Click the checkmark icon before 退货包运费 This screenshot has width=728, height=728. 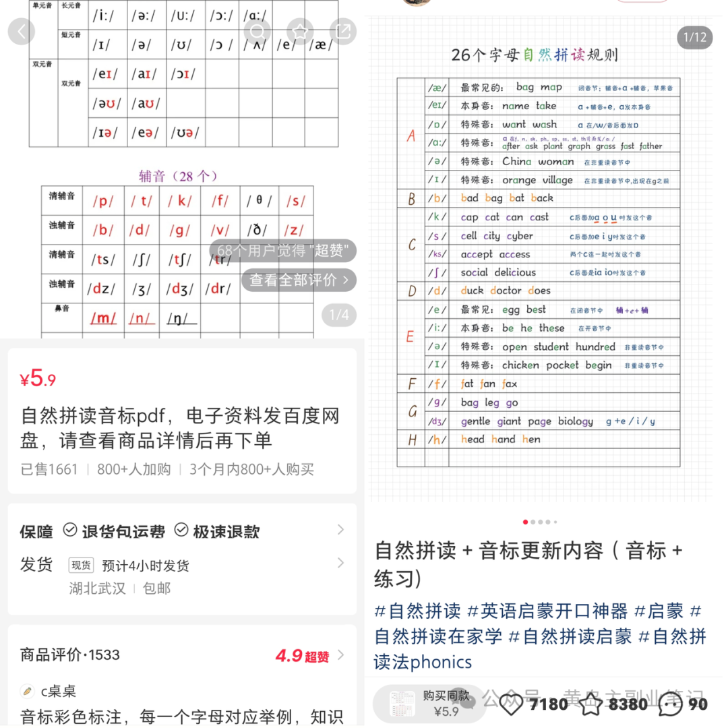[69, 530]
